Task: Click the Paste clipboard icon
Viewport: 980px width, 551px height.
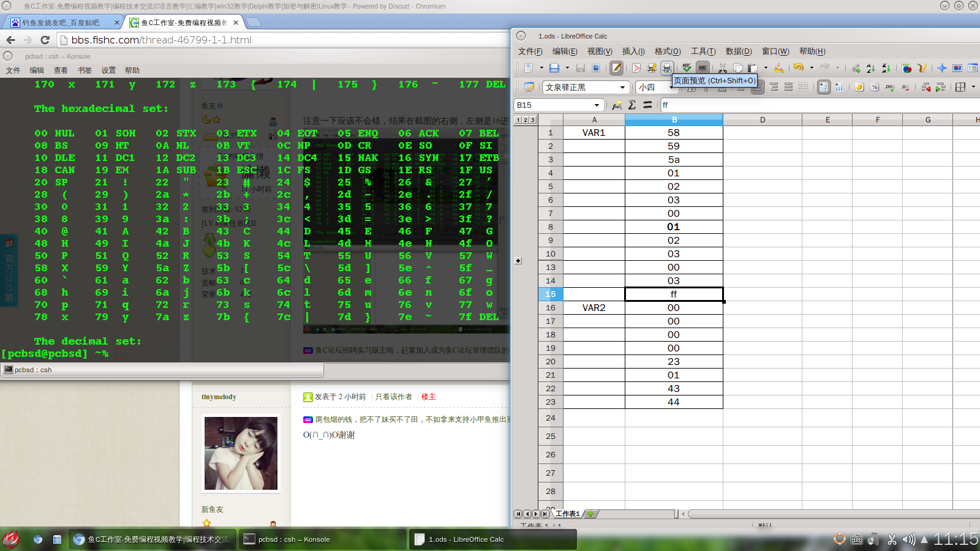Action: [x=753, y=68]
